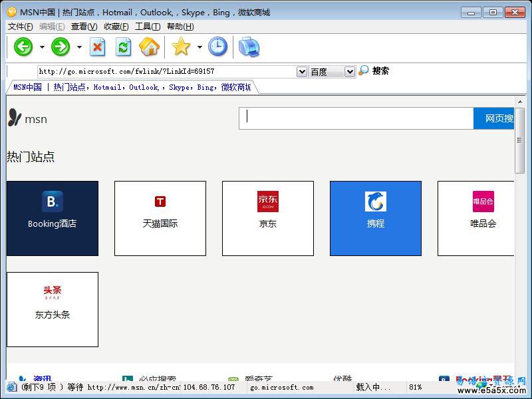
Task: Expand the address bar URL dropdown
Action: 302,72
